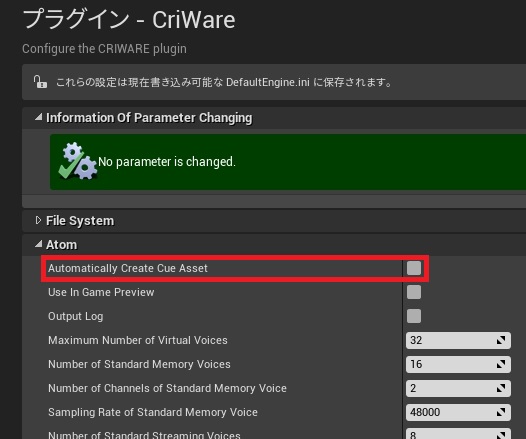Click 'Number of Standard Memory Voices' label
The width and height of the screenshot is (526, 439).
139,364
